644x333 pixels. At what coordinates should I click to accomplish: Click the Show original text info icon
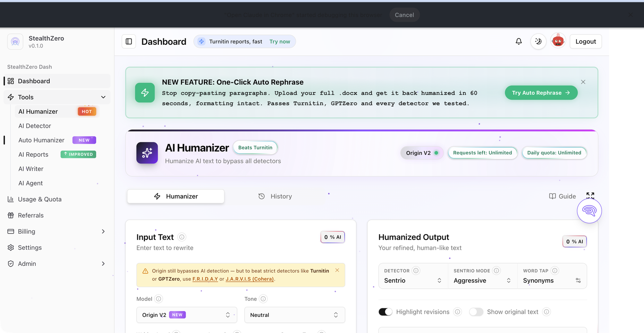[x=546, y=312]
